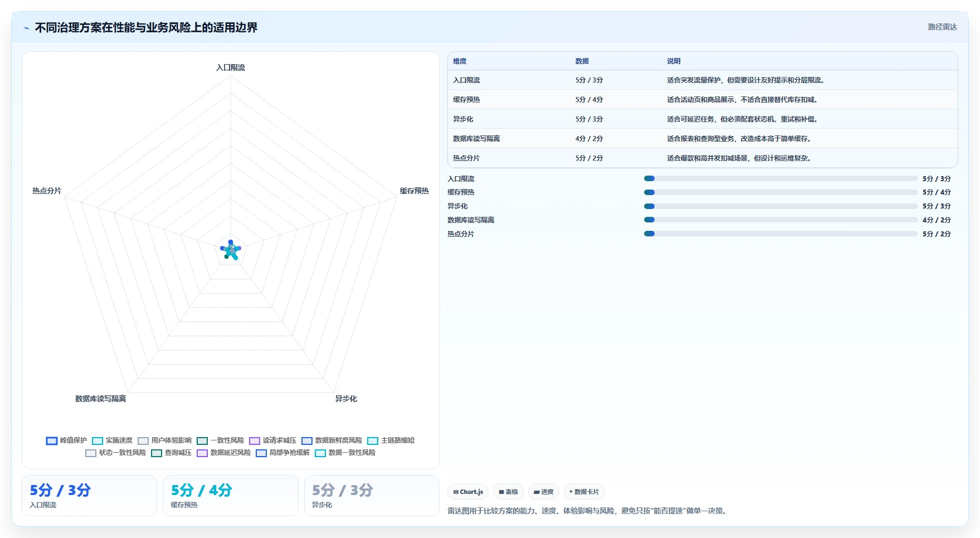Viewport: 980px width, 538px height.
Task: Toggle the 查询减压 legend entry
Action: pos(171,453)
